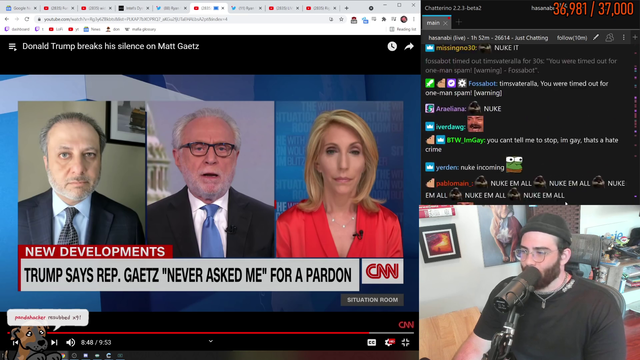Click username Araeliana in chat
The image size is (640, 360).
pos(451,109)
